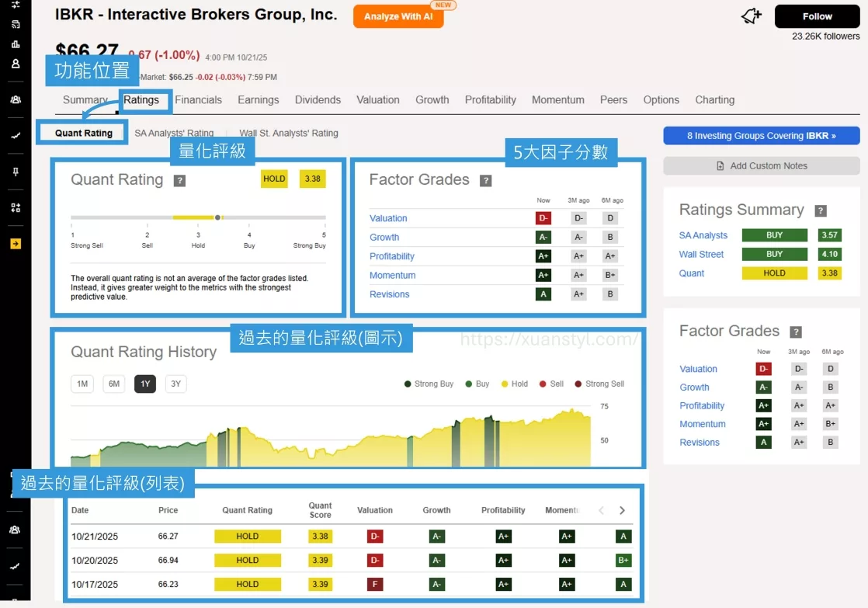This screenshot has height=608, width=868.
Task: Open the Quant Rating help question icon
Action: pos(179,181)
